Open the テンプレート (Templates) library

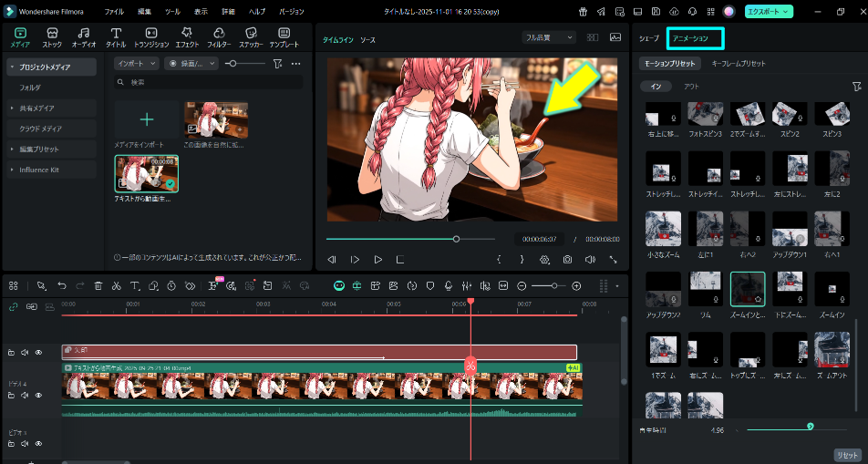coord(284,37)
